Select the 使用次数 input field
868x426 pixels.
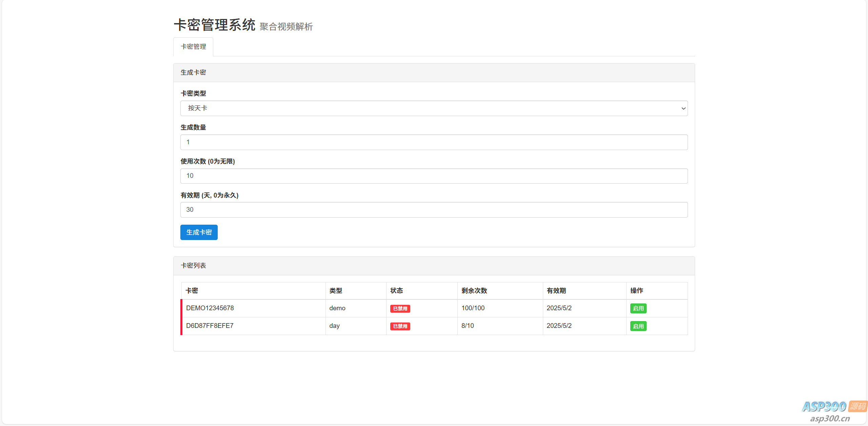point(433,176)
